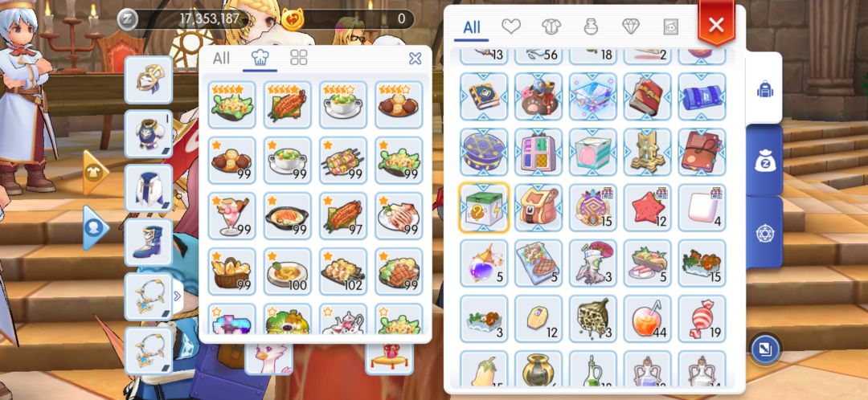Expand the equipment slots side arrow
Image resolution: width=868 pixels, height=400 pixels.
[177, 296]
